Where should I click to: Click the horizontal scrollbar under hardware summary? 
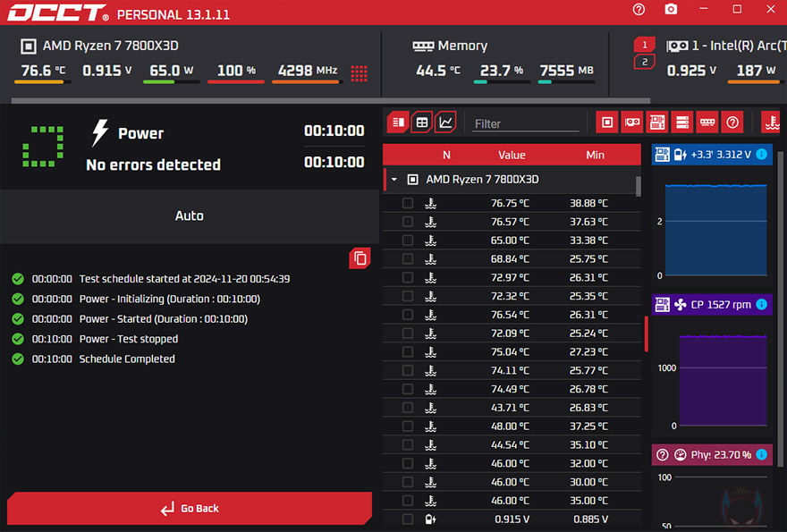330,101
